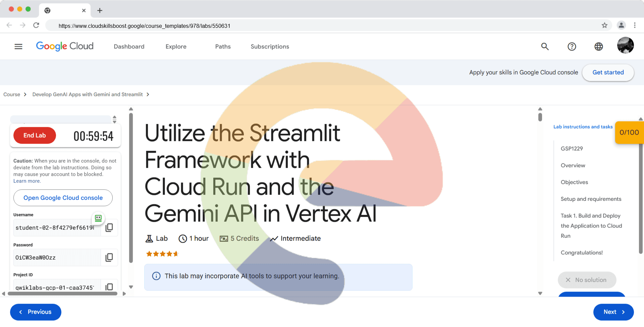The image size is (644, 327).
Task: Click the Google Cloud logo
Action: click(65, 46)
